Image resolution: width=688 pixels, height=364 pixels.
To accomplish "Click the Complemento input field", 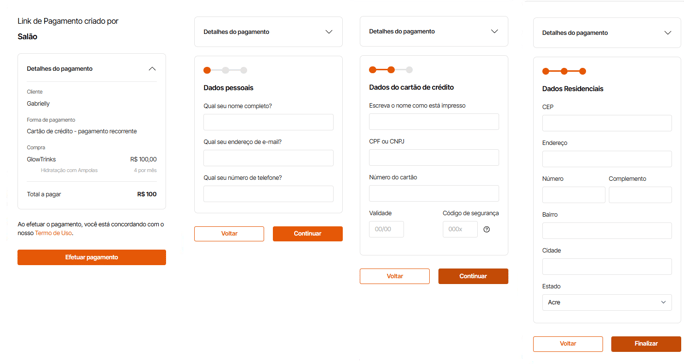I will (640, 195).
